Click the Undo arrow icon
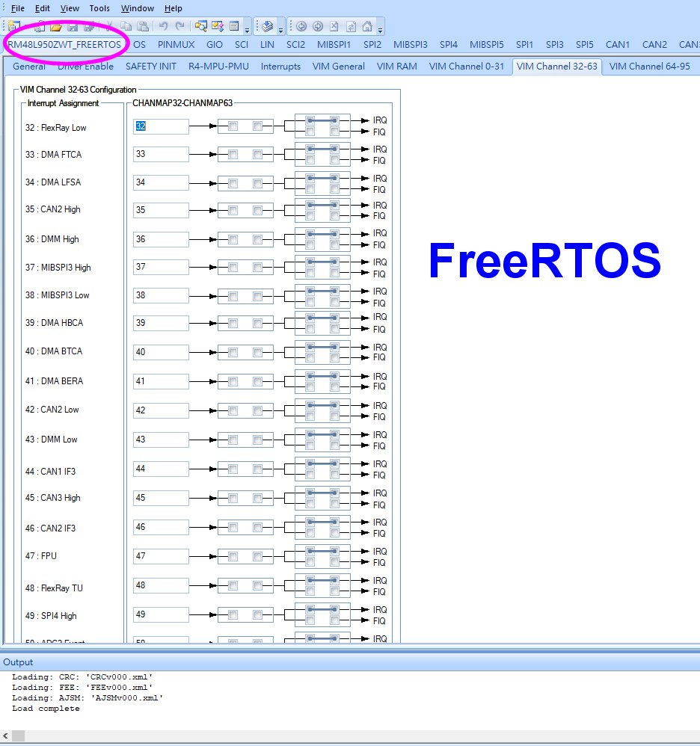Image resolution: width=700 pixels, height=746 pixels. tap(163, 27)
